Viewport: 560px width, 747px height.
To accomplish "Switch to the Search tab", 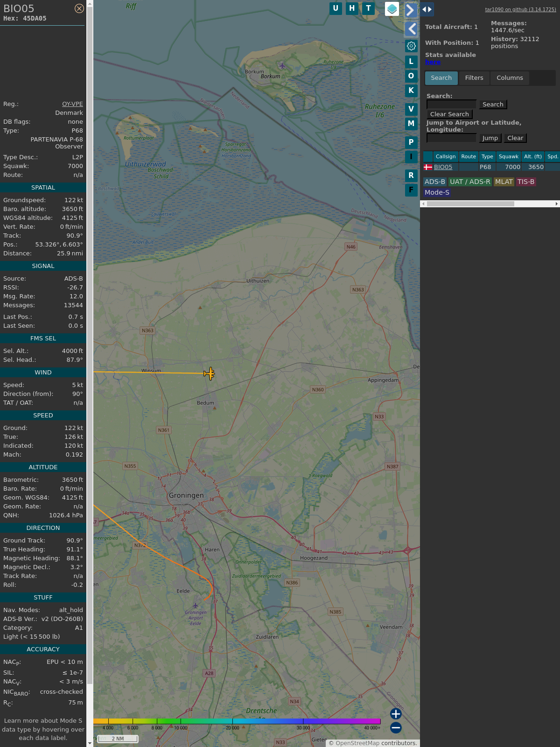I will tap(441, 78).
